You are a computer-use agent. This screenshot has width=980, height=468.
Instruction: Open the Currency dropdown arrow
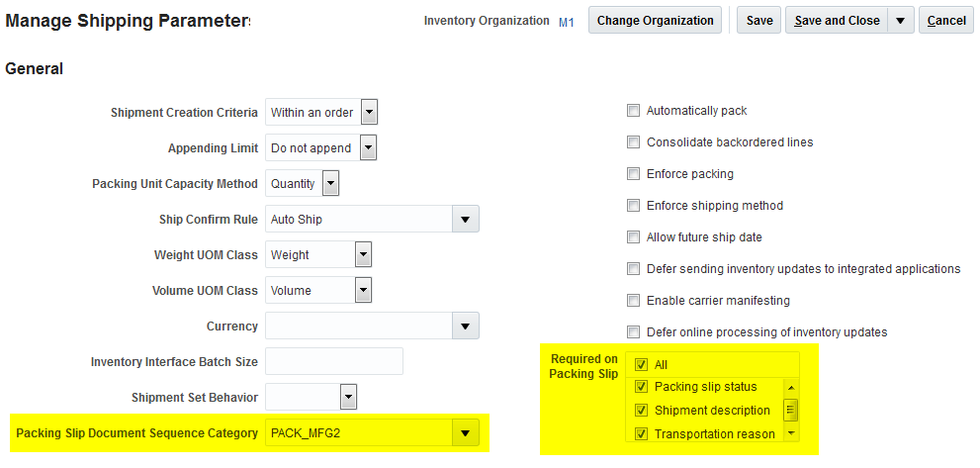pos(465,326)
